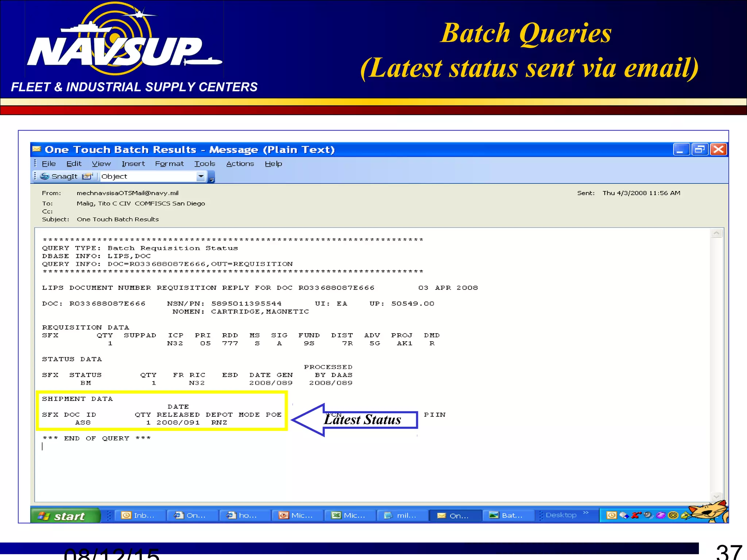Expand the Desktop toolbar chevron
The image size is (747, 560).
click(x=586, y=513)
